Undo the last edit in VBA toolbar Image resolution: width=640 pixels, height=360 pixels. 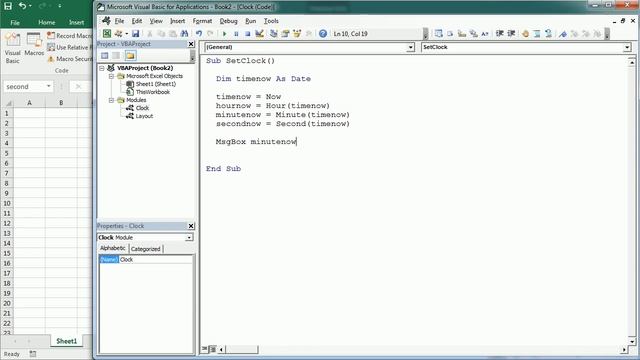pos(199,34)
